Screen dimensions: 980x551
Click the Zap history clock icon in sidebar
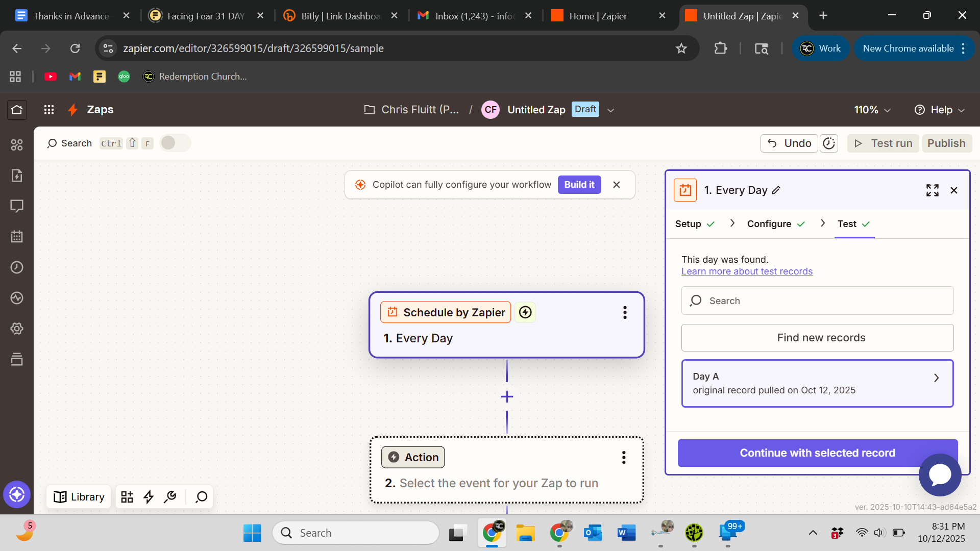[x=17, y=267]
